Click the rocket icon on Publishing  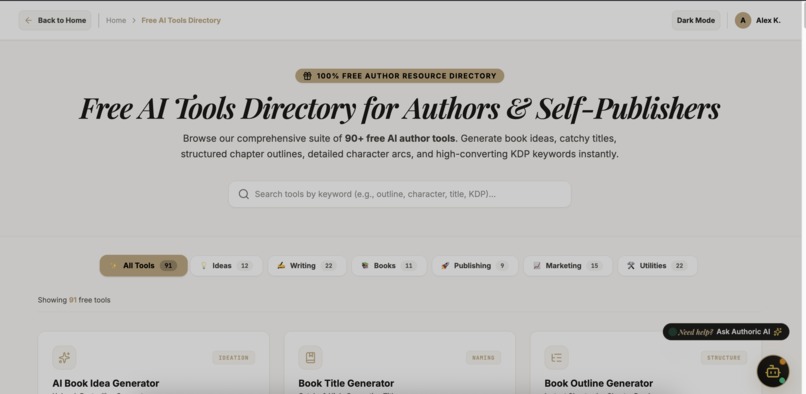coord(445,265)
